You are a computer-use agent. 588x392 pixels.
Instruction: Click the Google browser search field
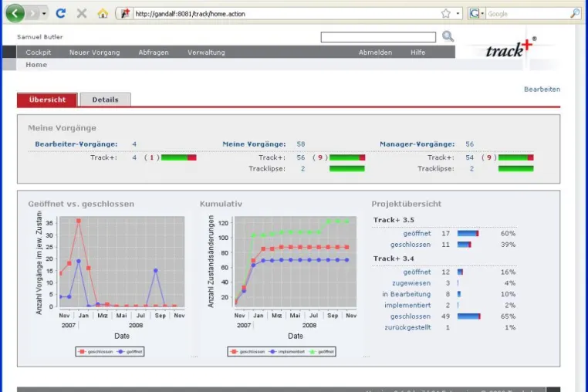(528, 14)
